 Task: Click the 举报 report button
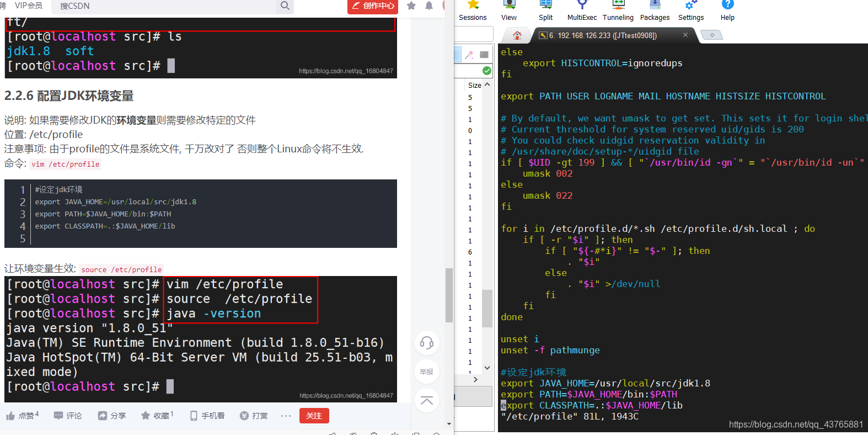pyautogui.click(x=427, y=372)
